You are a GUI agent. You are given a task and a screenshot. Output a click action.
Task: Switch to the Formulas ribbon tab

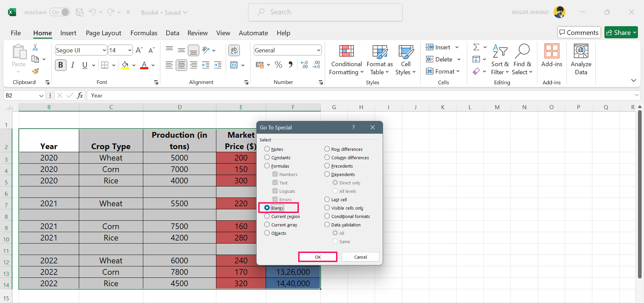coord(144,33)
